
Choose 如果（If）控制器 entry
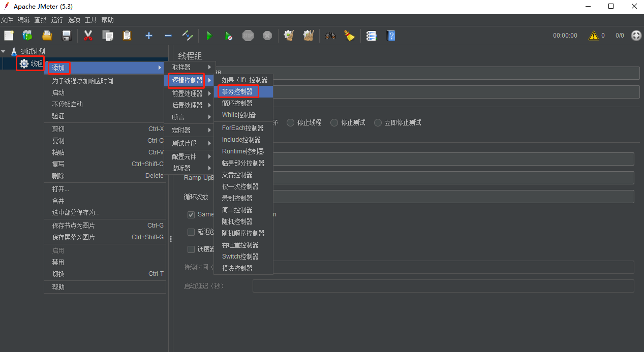point(243,80)
